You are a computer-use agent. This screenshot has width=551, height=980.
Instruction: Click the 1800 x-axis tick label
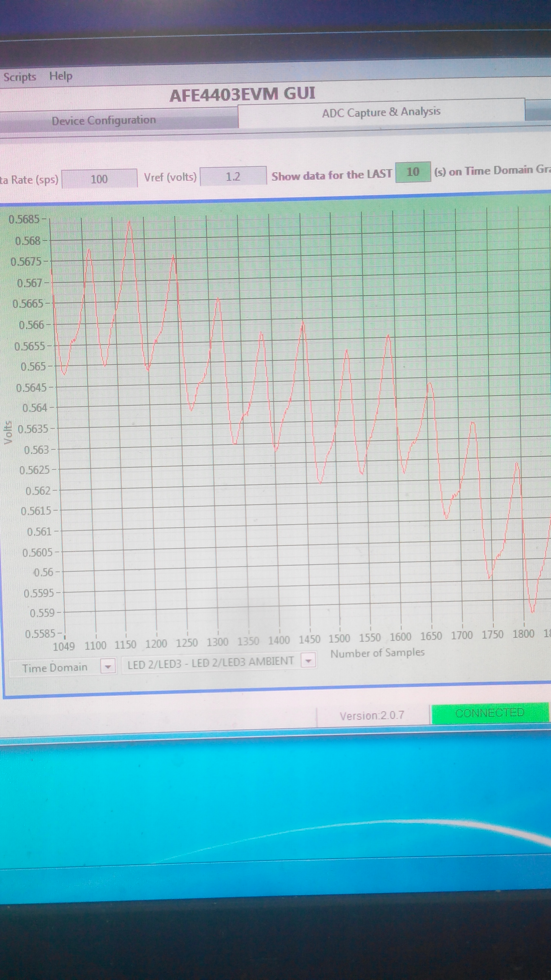(x=523, y=634)
